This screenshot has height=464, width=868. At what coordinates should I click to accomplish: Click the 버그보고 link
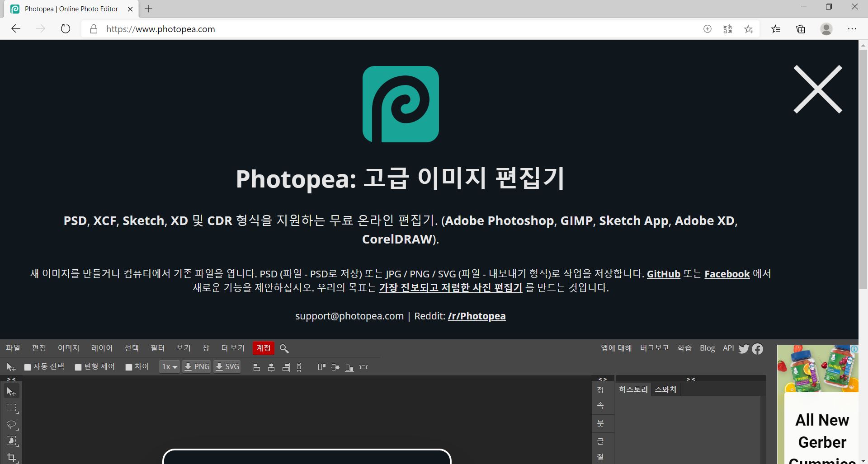654,348
